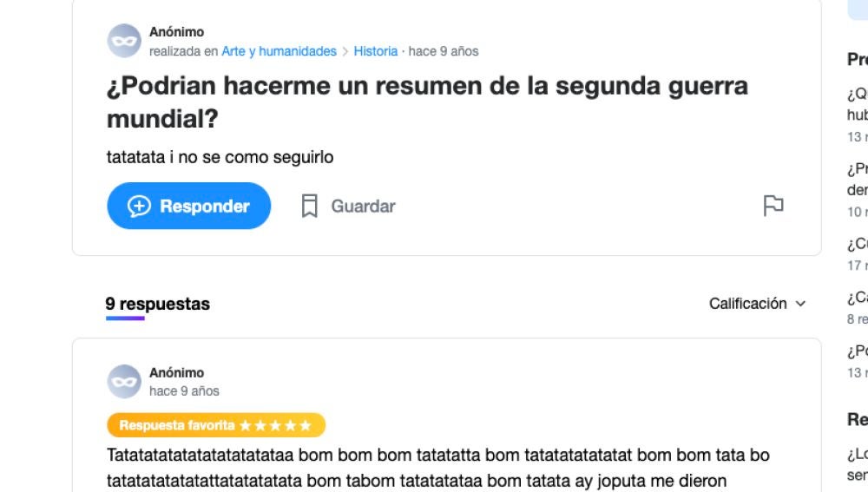Screen dimensions: 868x492
Task: Click the stars on the favorite answer badge
Action: click(275, 425)
